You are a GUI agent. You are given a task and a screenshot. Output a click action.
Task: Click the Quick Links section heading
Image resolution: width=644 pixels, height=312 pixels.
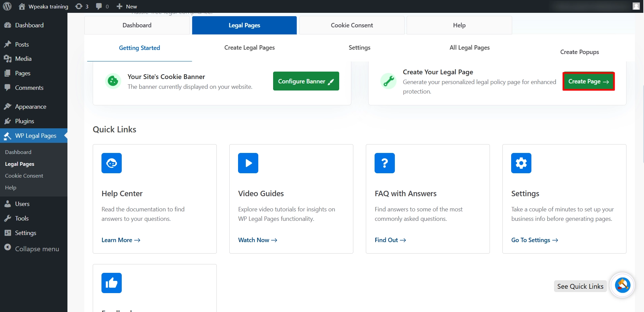click(114, 130)
